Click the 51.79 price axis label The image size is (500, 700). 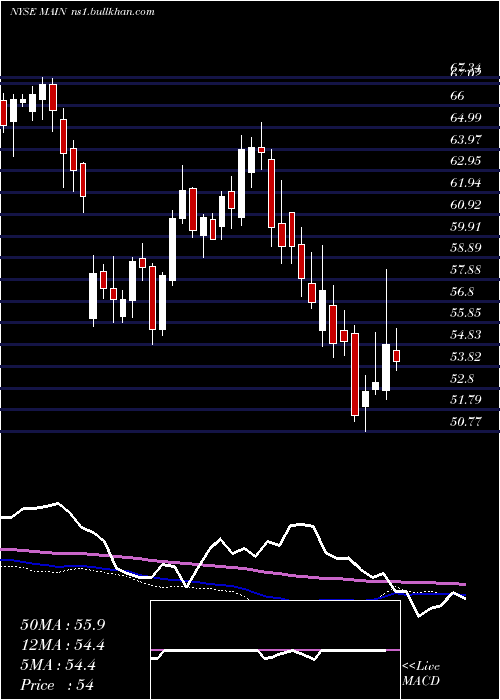point(466,400)
